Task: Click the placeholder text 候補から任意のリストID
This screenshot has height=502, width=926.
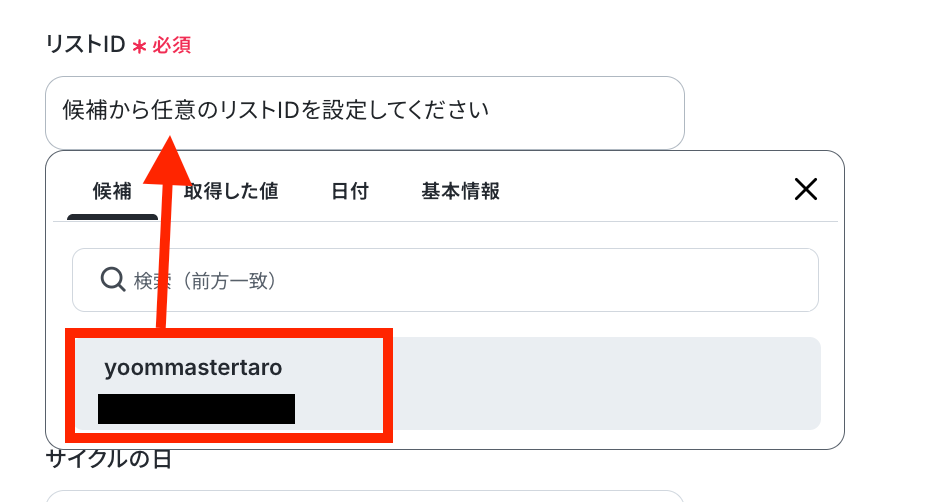Action: [276, 109]
